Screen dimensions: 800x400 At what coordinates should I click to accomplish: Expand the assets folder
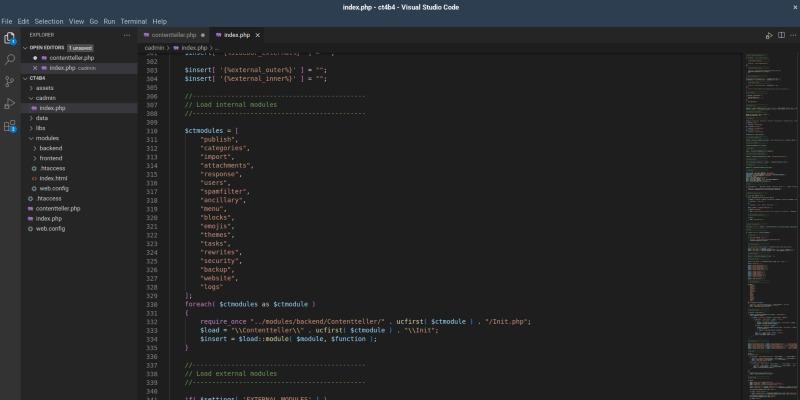pos(45,88)
